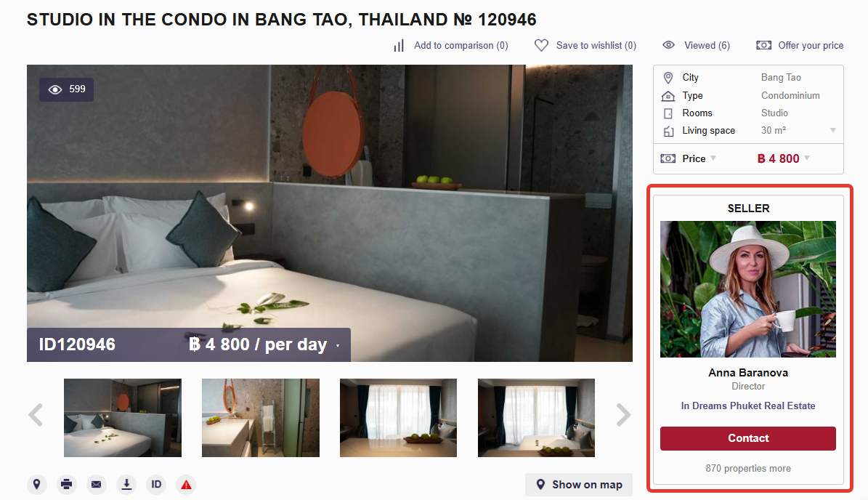868x500 pixels.
Task: Click the Show on map button
Action: tap(578, 485)
